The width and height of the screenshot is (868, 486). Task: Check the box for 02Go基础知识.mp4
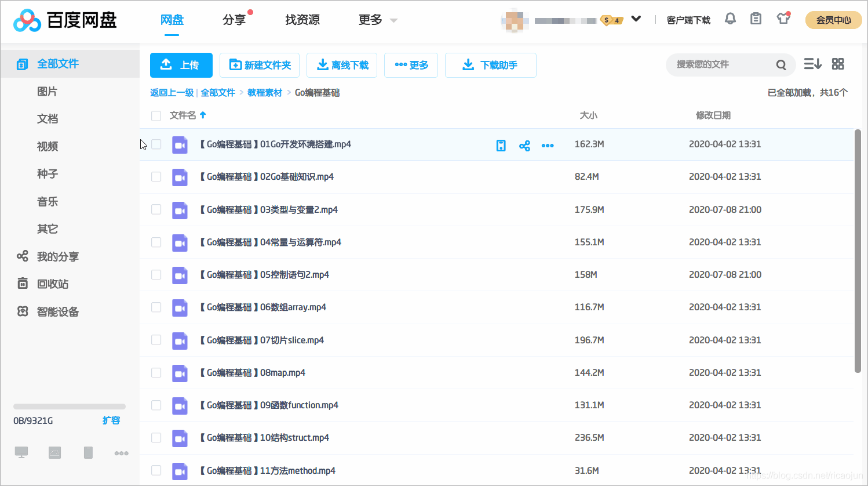156,177
